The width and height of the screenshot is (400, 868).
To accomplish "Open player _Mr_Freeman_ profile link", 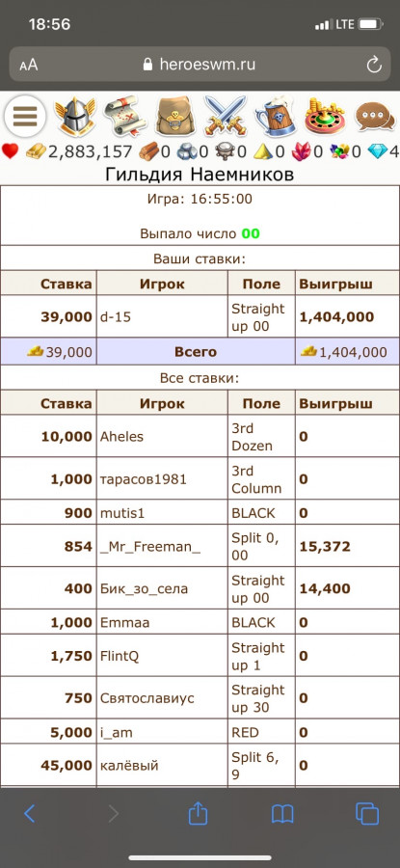I will coord(150,547).
